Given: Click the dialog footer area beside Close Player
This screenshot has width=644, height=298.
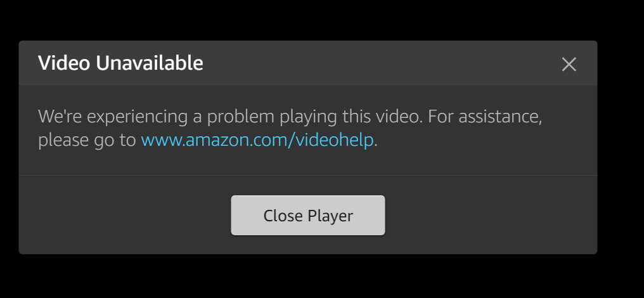Looking at the screenshot, I should (x=489, y=216).
